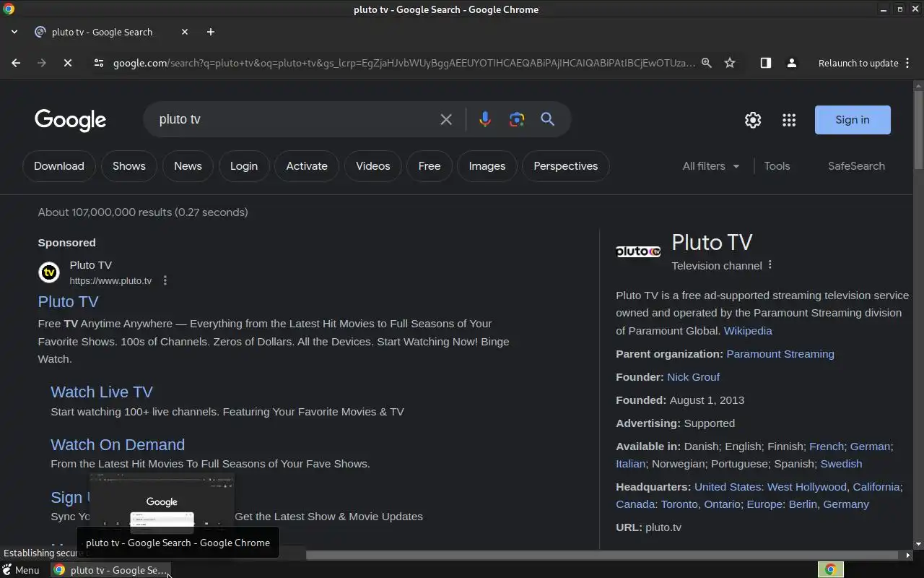Search by image with Google Lens

click(x=516, y=119)
